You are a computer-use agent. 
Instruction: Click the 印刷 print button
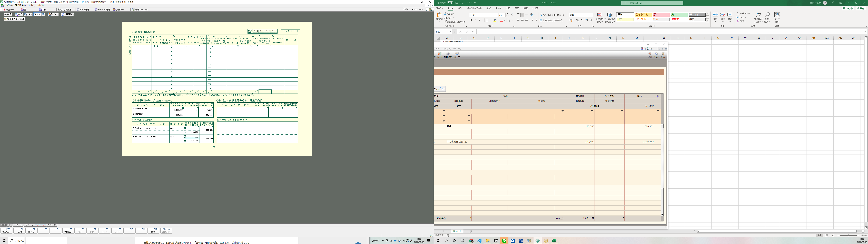coord(8,15)
